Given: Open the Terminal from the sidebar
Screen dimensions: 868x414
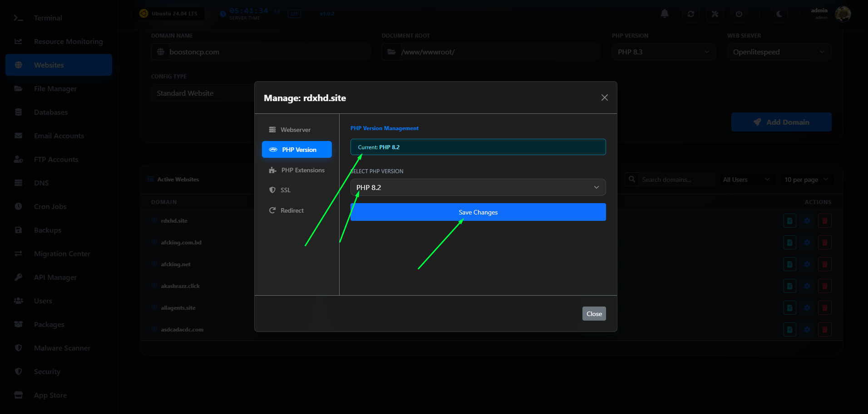Looking at the screenshot, I should pyautogui.click(x=48, y=18).
